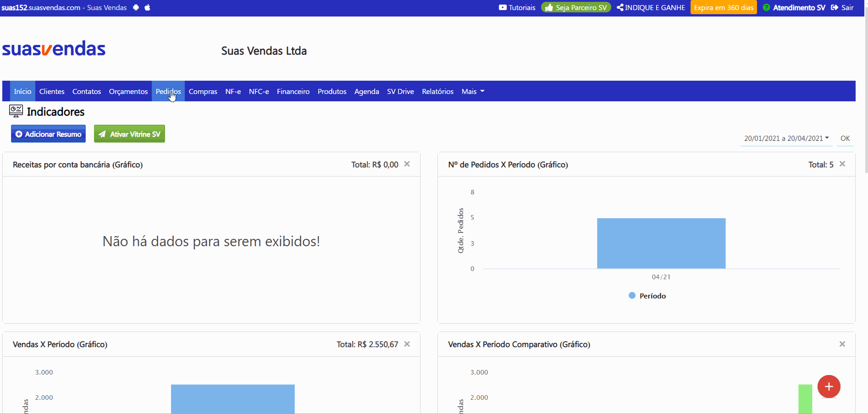Click Adicionar Resumo button
This screenshot has width=868, height=414.
point(48,134)
